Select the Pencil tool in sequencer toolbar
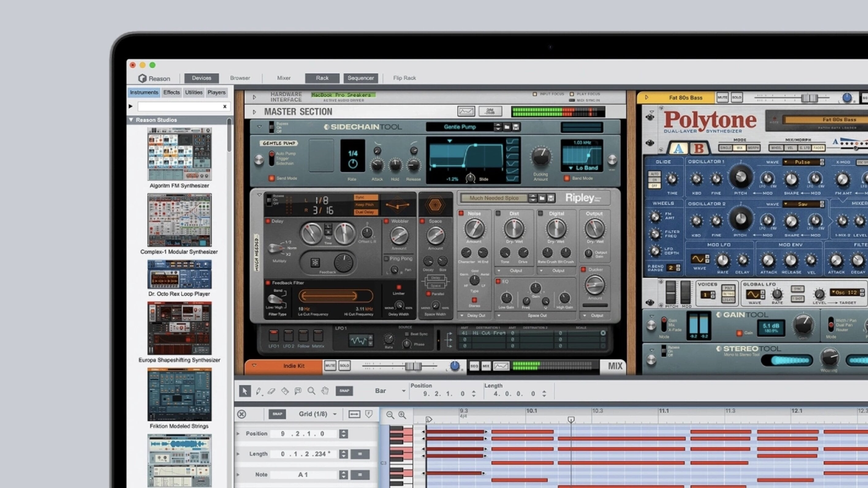This screenshot has width=868, height=488. pos(259,391)
